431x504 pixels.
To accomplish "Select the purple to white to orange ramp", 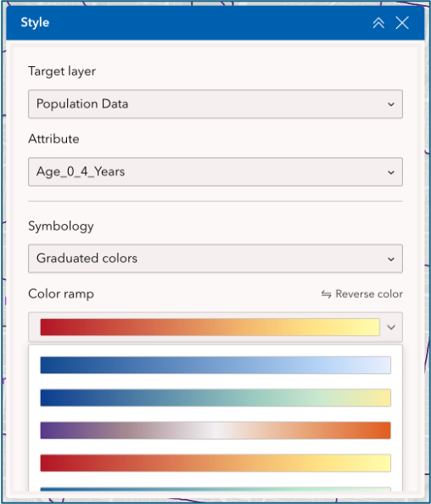I will (x=215, y=430).
